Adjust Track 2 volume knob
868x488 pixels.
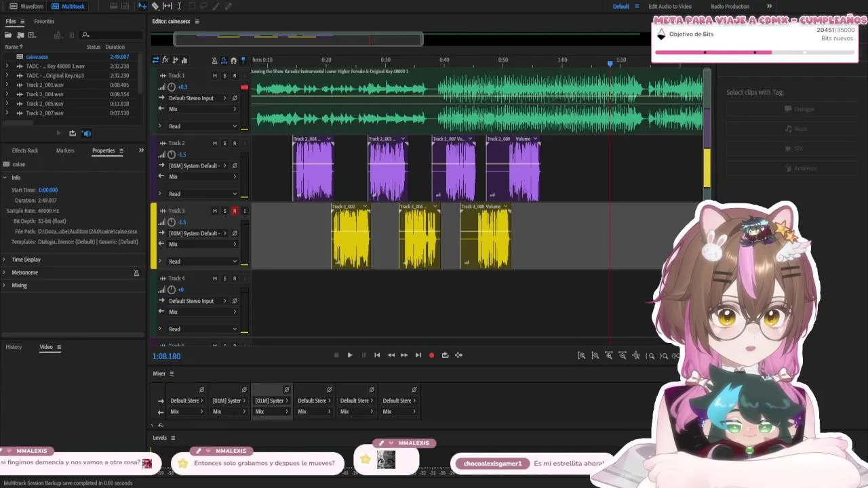pyautogui.click(x=172, y=155)
